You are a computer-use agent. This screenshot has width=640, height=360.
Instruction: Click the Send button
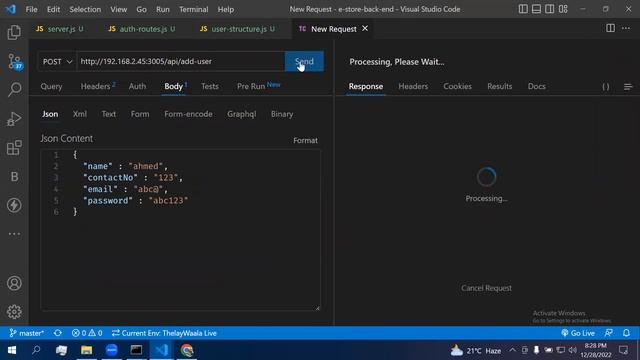point(304,62)
